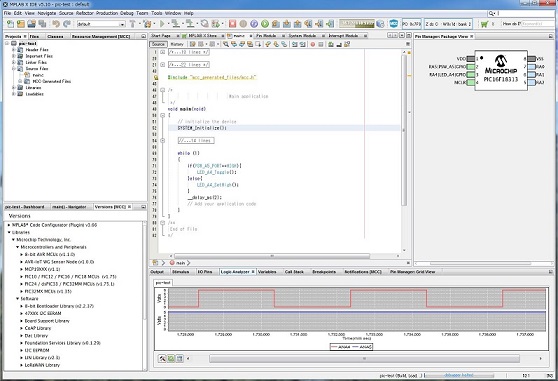This screenshot has width=558, height=381.
Task: Click the grey Pause debugger icon
Action: click(x=243, y=24)
